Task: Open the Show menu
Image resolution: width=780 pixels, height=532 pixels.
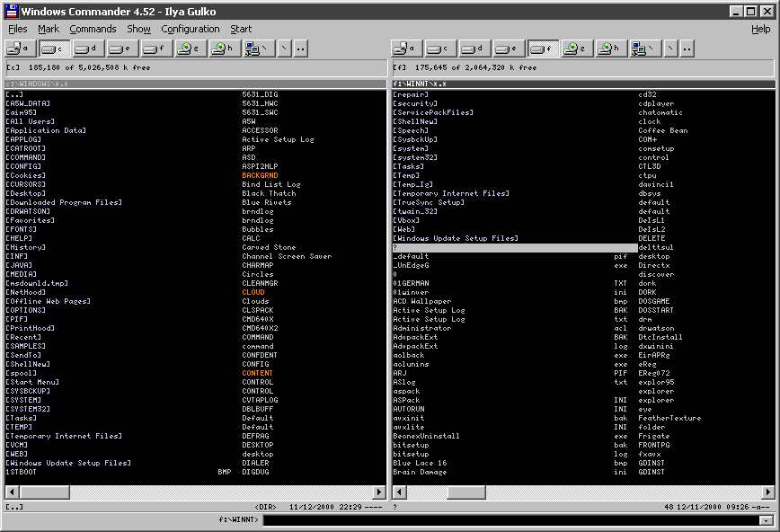Action: [138, 29]
